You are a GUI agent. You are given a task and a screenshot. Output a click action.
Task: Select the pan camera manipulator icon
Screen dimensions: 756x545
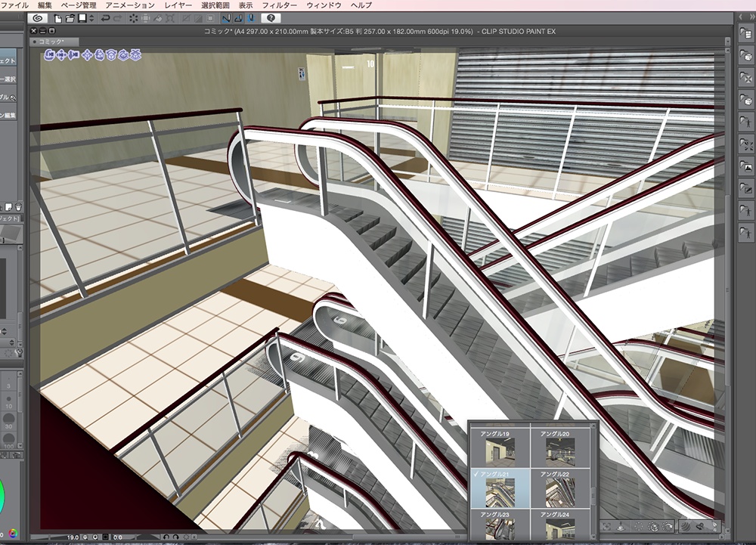[x=62, y=55]
